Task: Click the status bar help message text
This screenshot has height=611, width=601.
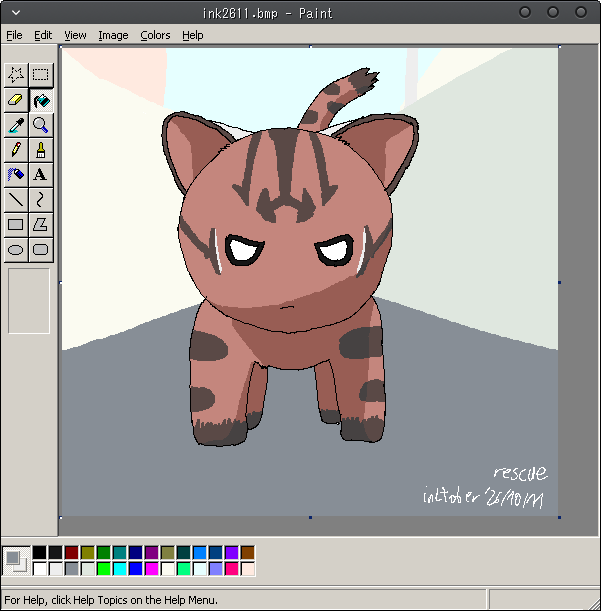Action: [x=111, y=600]
